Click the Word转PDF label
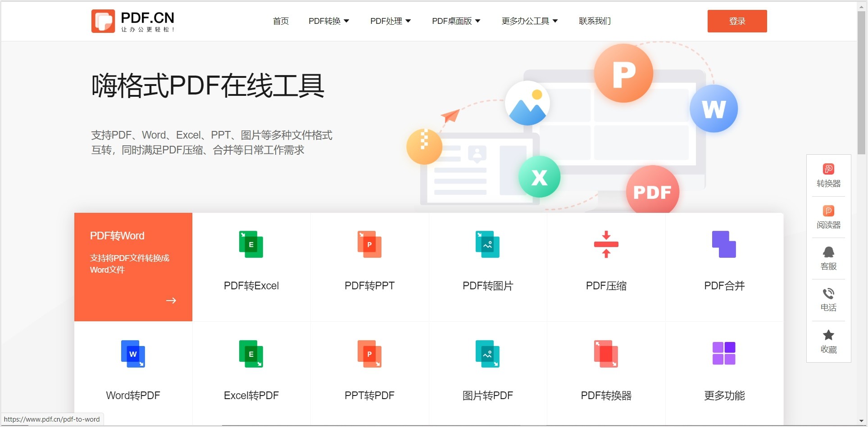The height and width of the screenshot is (427, 868). [133, 396]
